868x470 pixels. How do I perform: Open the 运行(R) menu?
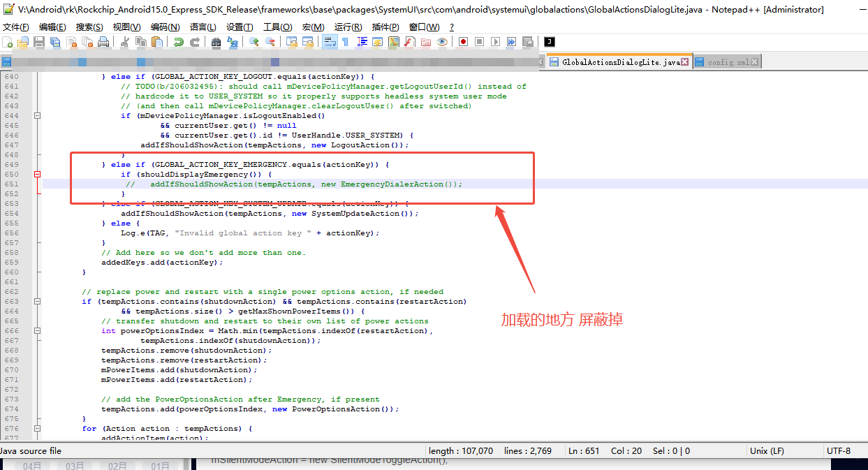point(348,27)
